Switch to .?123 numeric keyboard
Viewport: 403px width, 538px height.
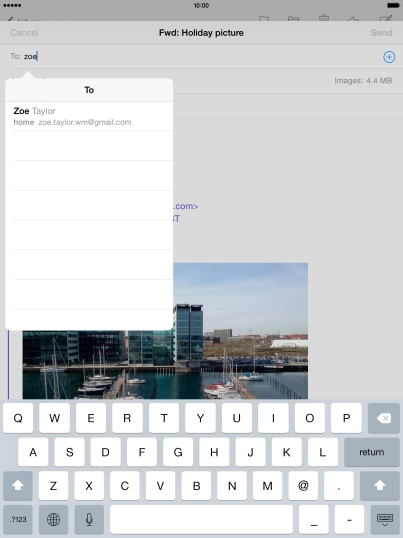18,519
